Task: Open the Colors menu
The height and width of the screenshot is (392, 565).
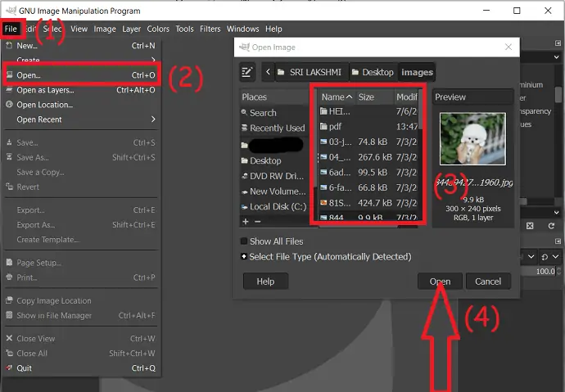Action: coord(158,29)
